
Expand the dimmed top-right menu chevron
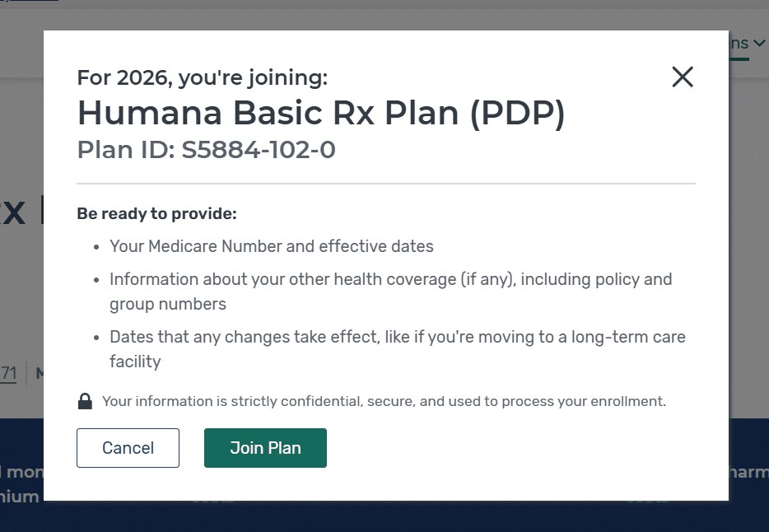pos(759,44)
